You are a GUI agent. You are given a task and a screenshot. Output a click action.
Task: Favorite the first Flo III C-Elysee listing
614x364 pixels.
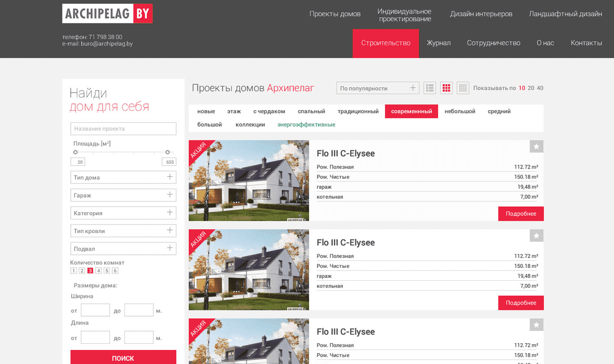536,147
